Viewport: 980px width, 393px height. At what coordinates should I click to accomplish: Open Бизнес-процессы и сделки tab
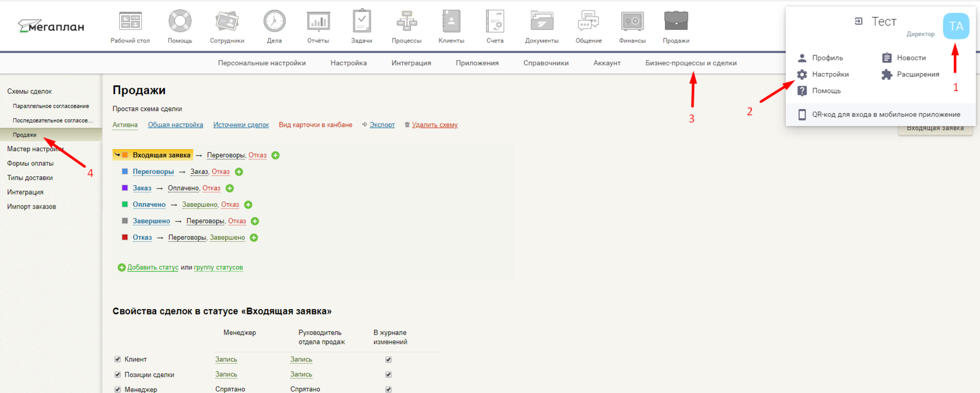click(x=691, y=63)
